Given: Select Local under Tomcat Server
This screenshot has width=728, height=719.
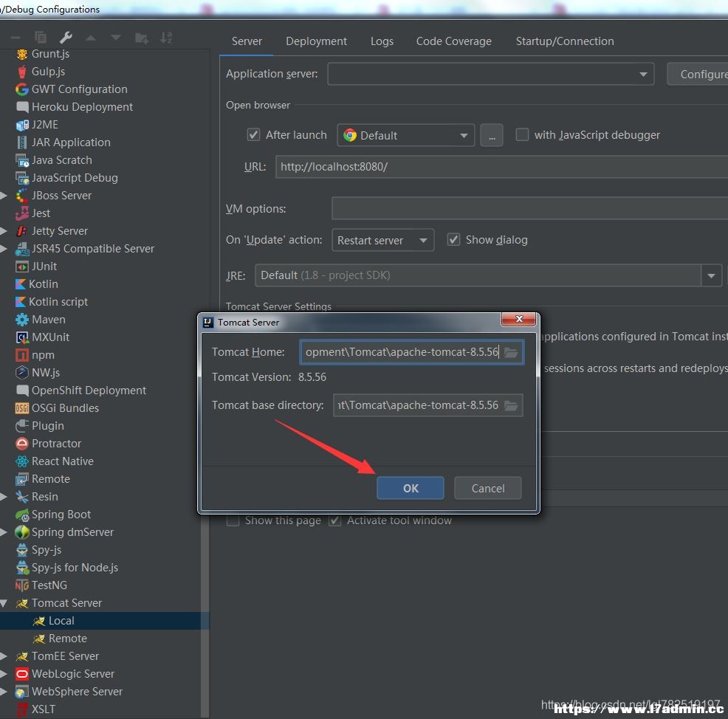Looking at the screenshot, I should click(x=104, y=621).
